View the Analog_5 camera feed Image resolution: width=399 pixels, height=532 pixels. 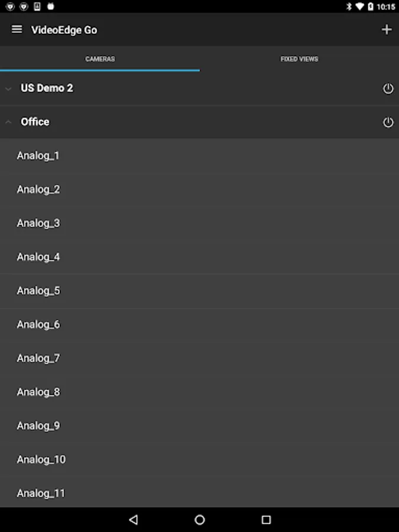(38, 291)
